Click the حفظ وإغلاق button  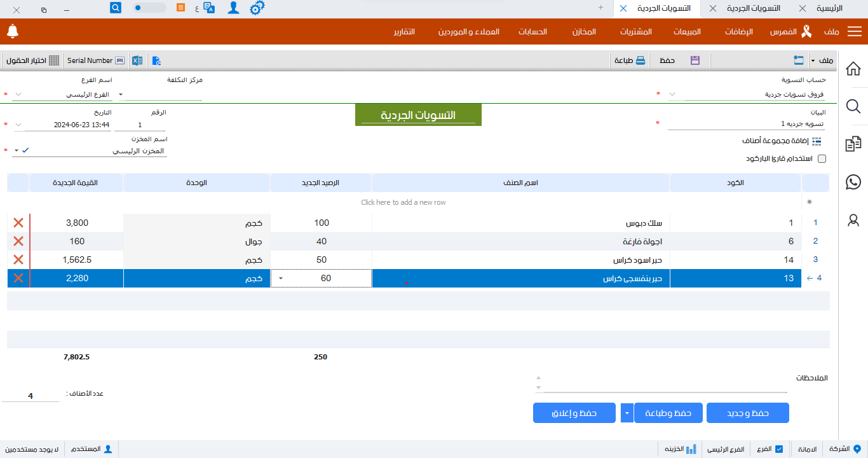[x=574, y=412]
